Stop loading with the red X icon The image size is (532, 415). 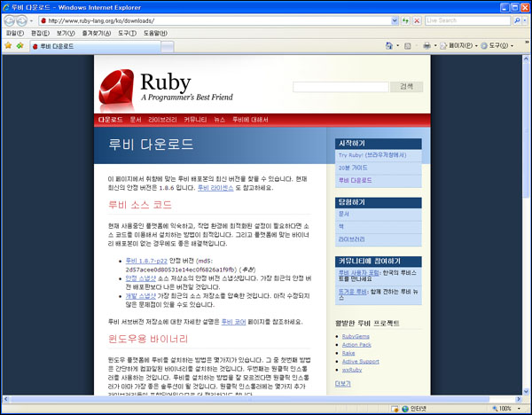pyautogui.click(x=417, y=20)
